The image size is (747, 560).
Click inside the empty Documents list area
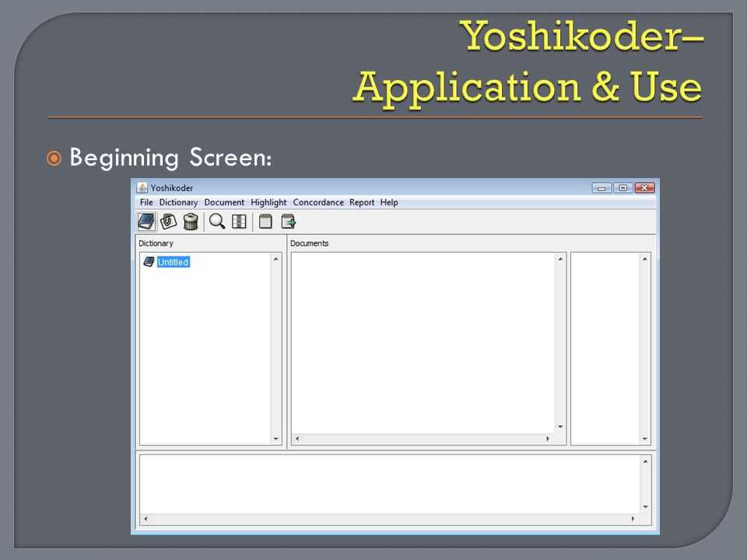click(423, 343)
